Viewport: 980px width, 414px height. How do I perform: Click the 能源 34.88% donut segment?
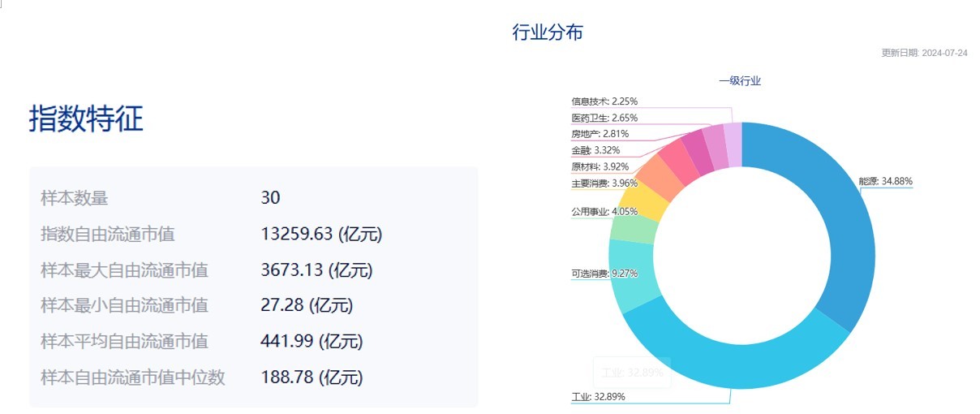click(x=844, y=219)
